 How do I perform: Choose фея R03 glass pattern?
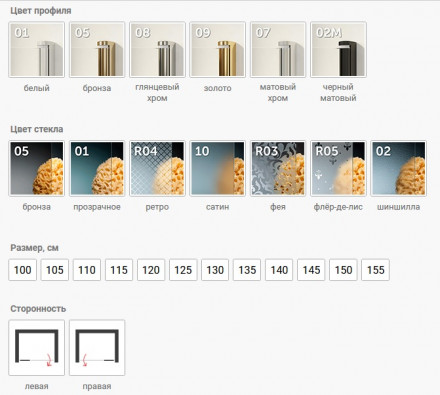(278, 168)
